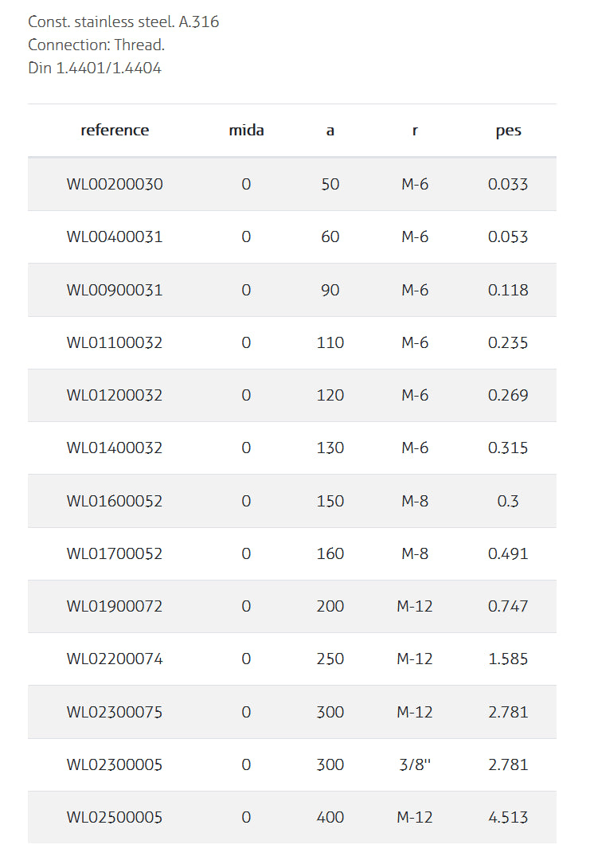Select reference WL00400031
Screen dimensions: 598x868
115,237
